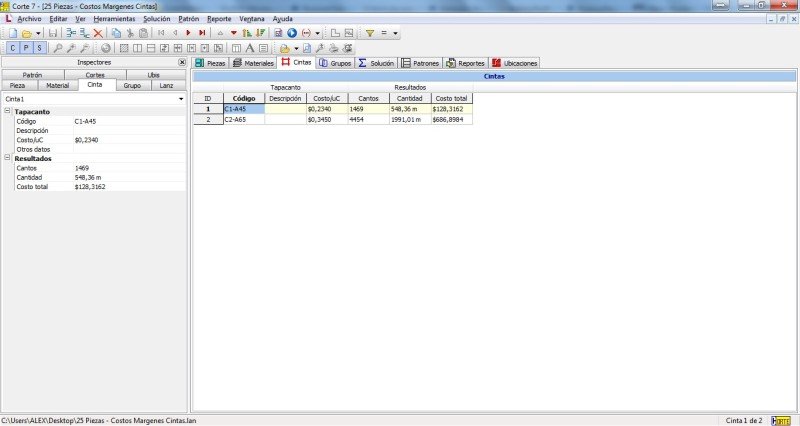This screenshot has height=426, width=800.
Task: Select the C2-A65 code cell
Action: (x=243, y=118)
